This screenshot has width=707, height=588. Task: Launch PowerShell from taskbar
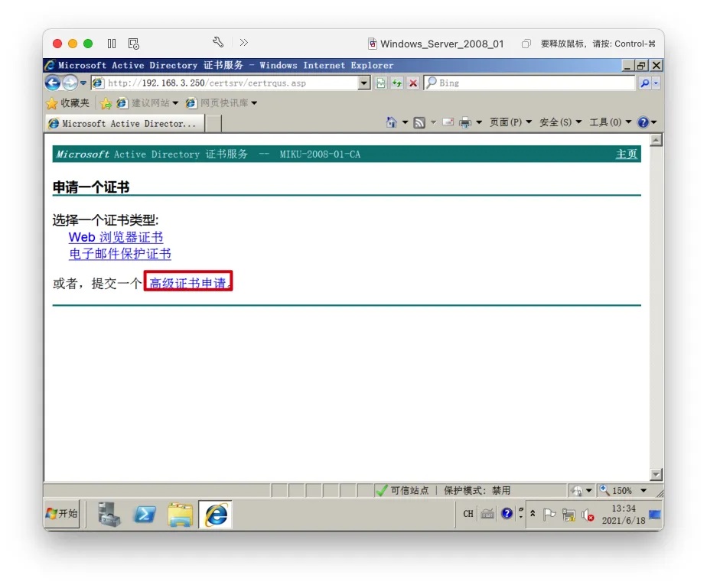pos(145,514)
